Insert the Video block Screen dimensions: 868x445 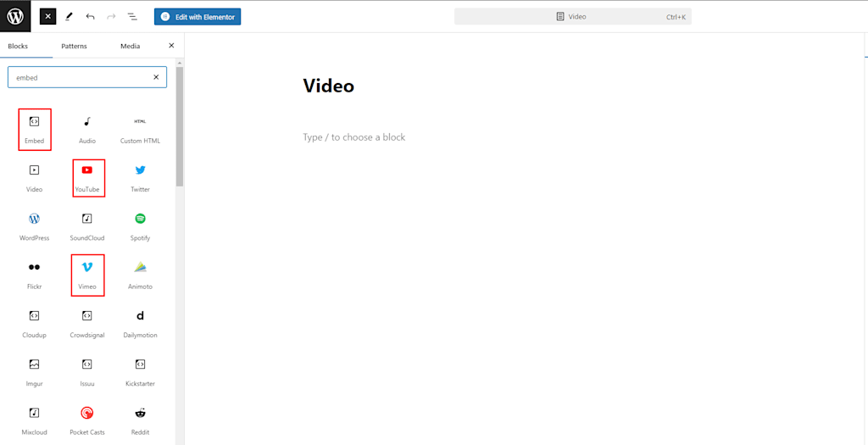click(34, 178)
